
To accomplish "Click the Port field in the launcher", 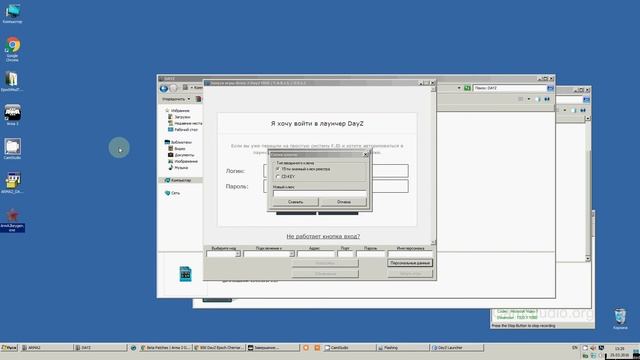I will [x=345, y=254].
